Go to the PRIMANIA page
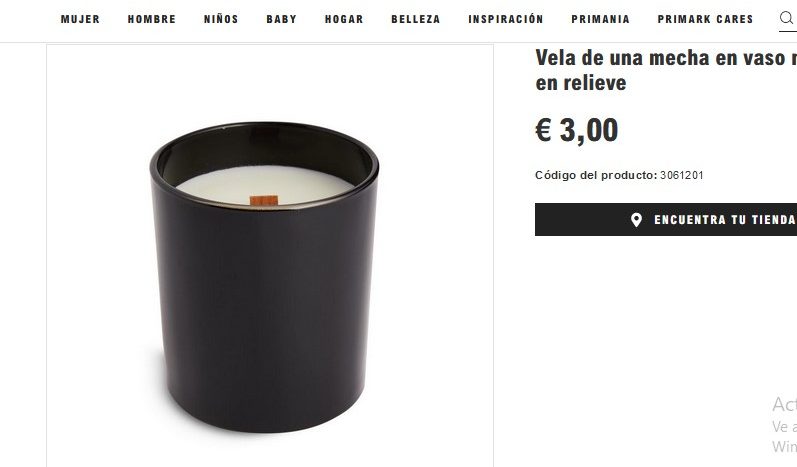This screenshot has width=797, height=467. click(x=600, y=19)
